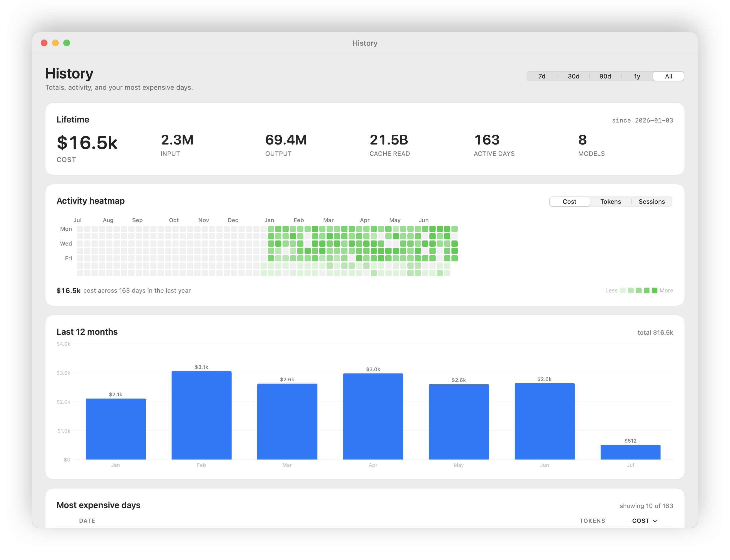Click the Jul bar showing $512
This screenshot has height=560, width=730.
point(630,452)
